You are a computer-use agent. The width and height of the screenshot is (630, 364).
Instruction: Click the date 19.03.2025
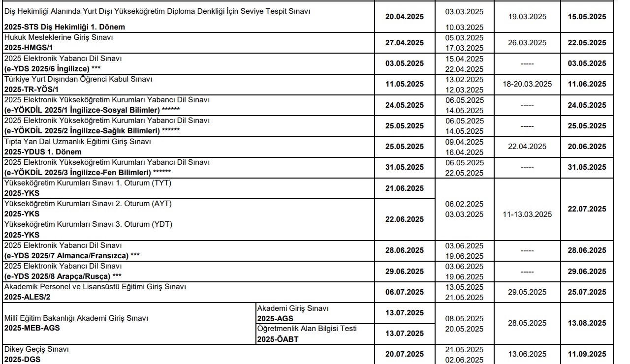(527, 16)
